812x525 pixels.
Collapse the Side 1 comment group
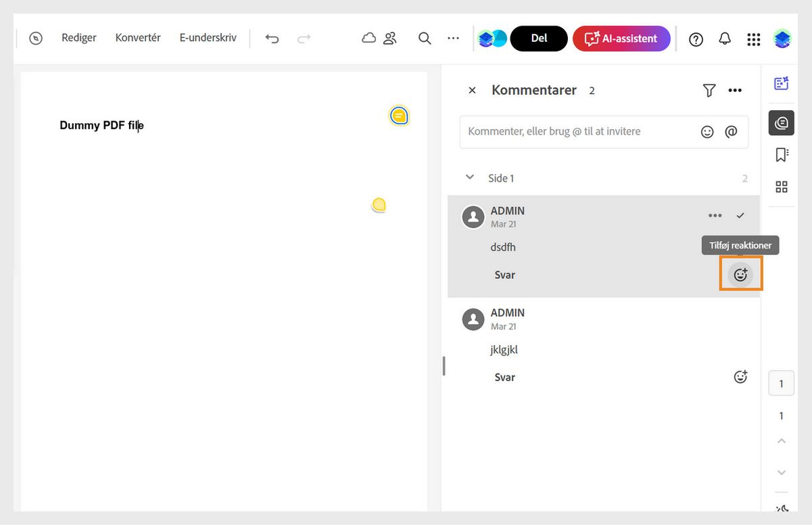point(470,177)
